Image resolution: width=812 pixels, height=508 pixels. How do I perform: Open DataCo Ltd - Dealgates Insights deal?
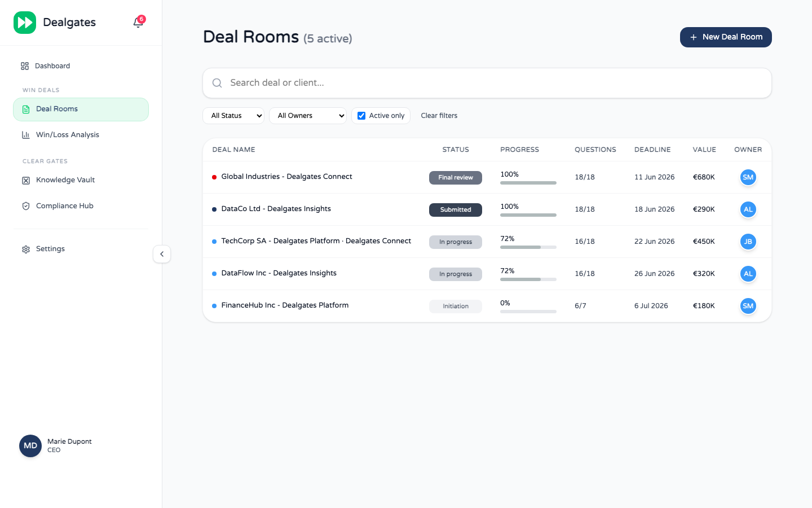[276, 209]
